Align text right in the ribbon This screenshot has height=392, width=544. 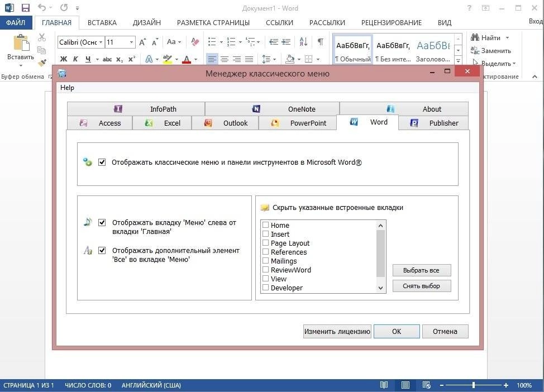click(237, 59)
